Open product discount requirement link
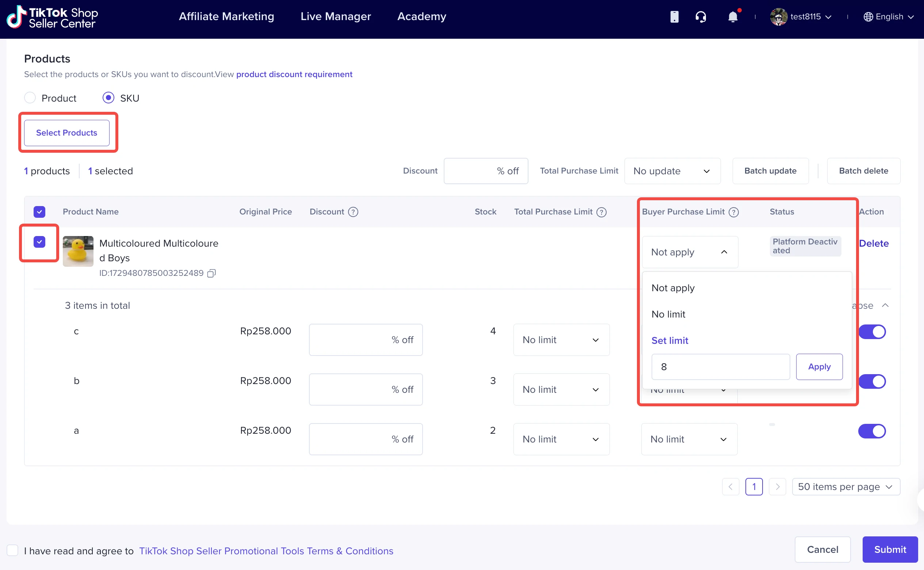Image resolution: width=924 pixels, height=570 pixels. tap(294, 74)
